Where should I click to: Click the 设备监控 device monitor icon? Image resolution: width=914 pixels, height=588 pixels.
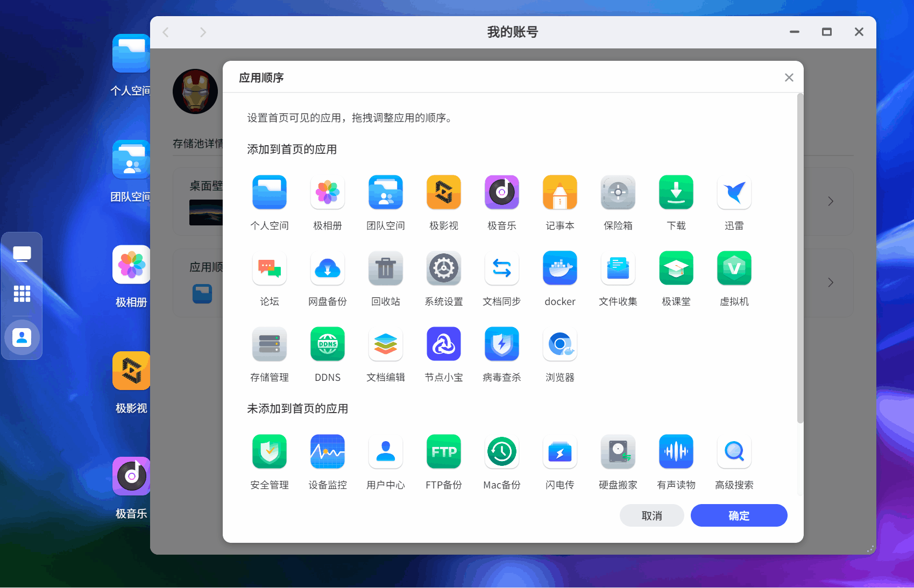[x=328, y=451]
